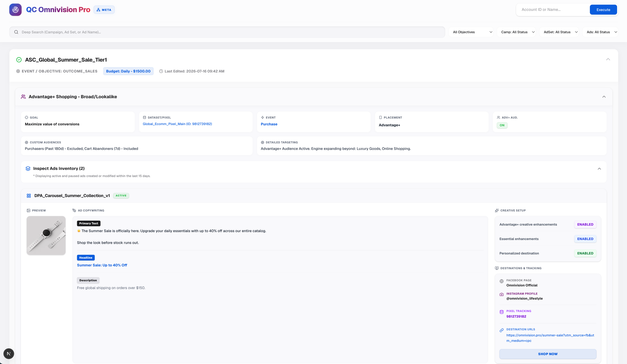Click the Last Edited clock icon

[x=161, y=71]
